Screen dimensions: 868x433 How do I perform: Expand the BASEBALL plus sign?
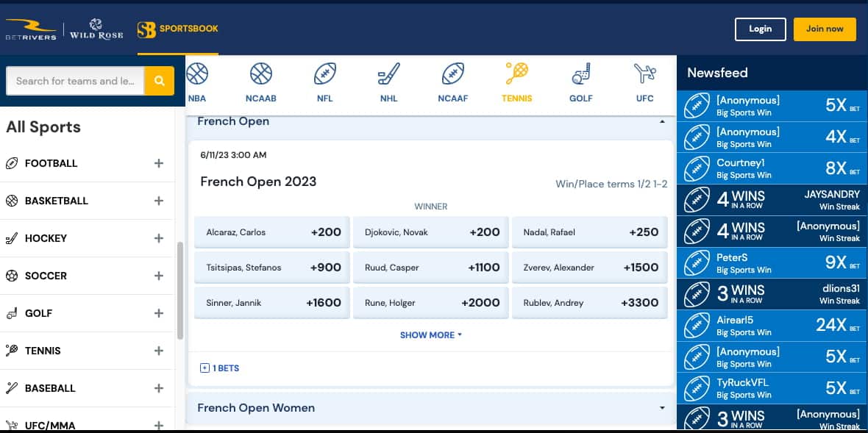tap(159, 388)
